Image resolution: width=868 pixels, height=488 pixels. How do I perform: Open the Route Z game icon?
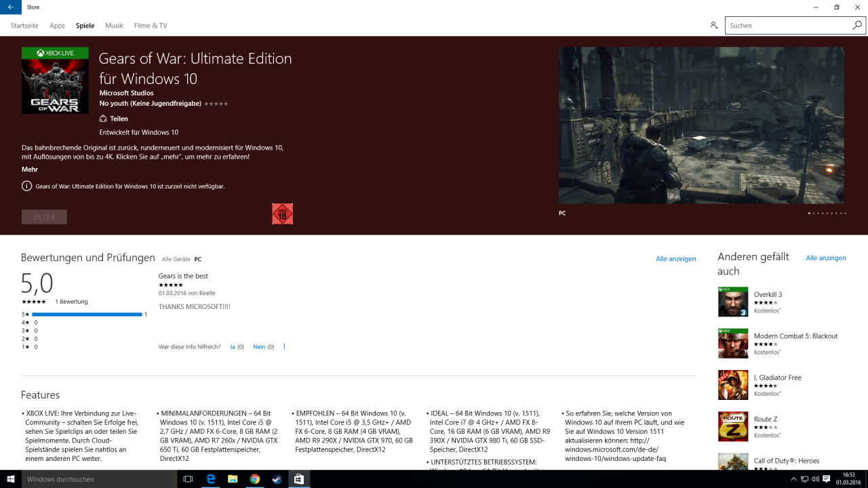tap(733, 426)
